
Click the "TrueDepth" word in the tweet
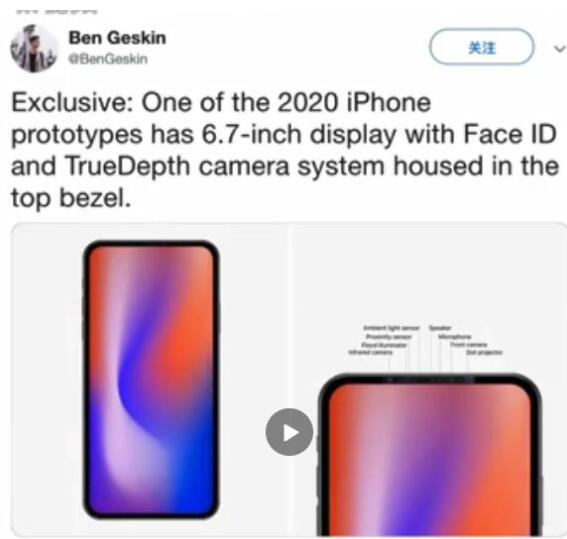coord(127,167)
